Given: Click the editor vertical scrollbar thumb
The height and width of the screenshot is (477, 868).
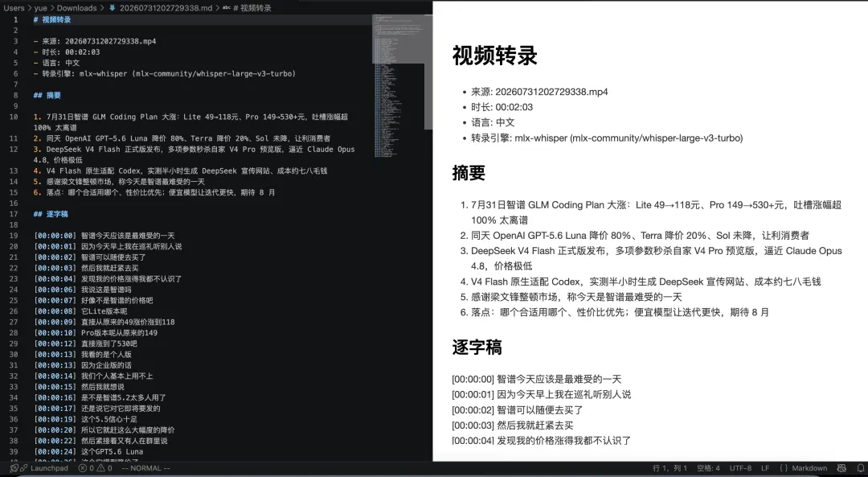Looking at the screenshot, I should [428, 72].
